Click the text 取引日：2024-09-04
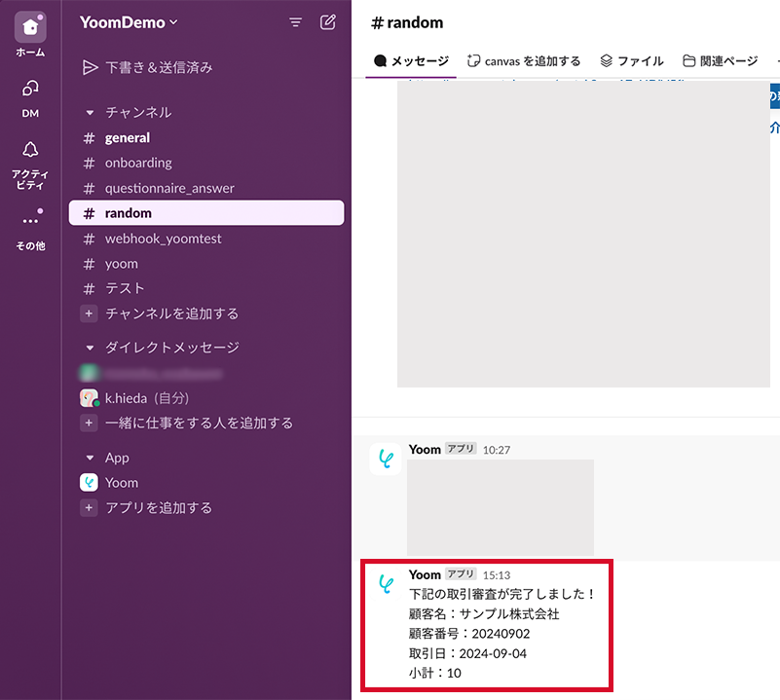The height and width of the screenshot is (700, 780). [467, 653]
